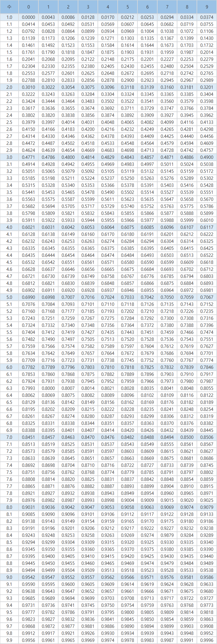217x644 pixels.
Task: Click the value 0.9996
Action: [x=207, y=640]
